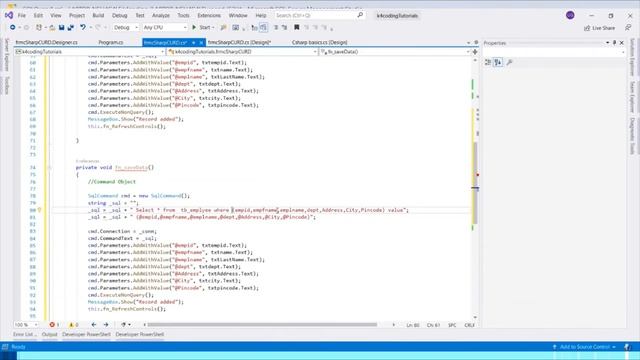Open the Start button dropdown arrow
This screenshot has width=640, height=360.
213,27
